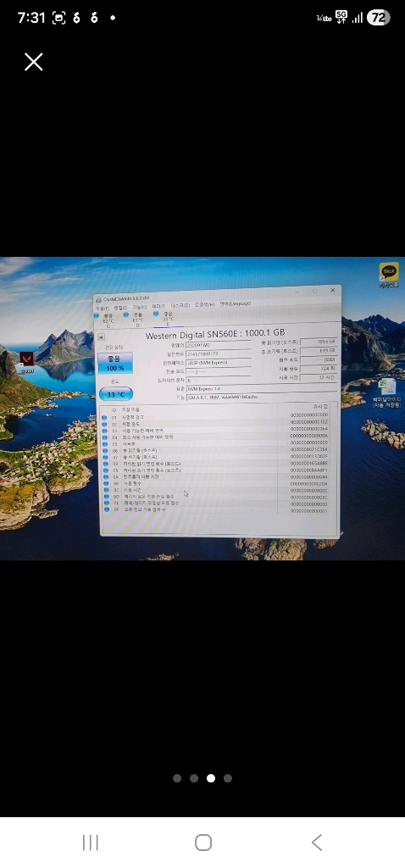Click blue status circle of SMART ID 0B
The image size is (405, 868).
click(105, 483)
